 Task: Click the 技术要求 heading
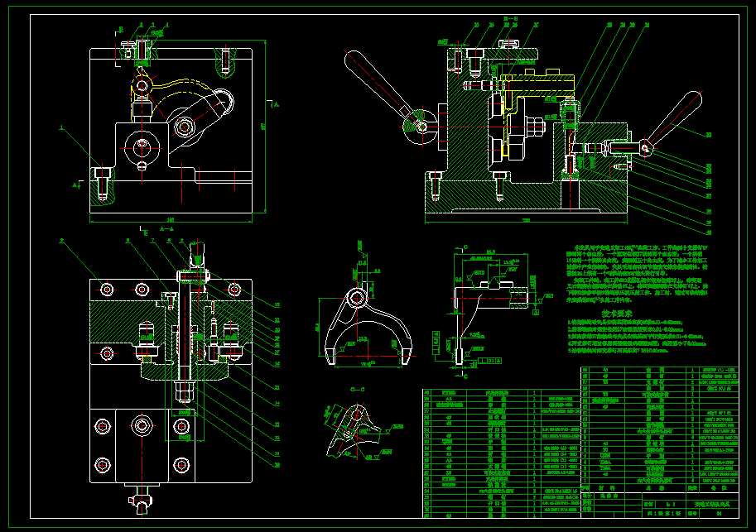616,314
